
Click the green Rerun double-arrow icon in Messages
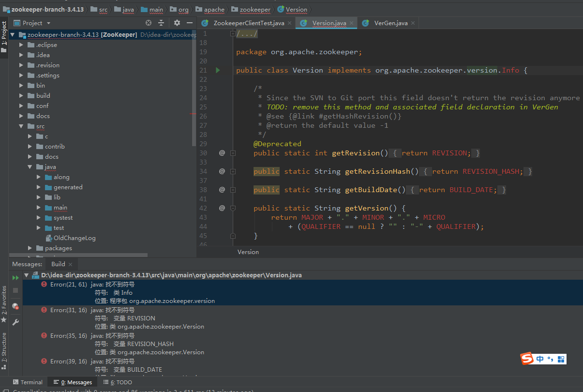tap(15, 278)
